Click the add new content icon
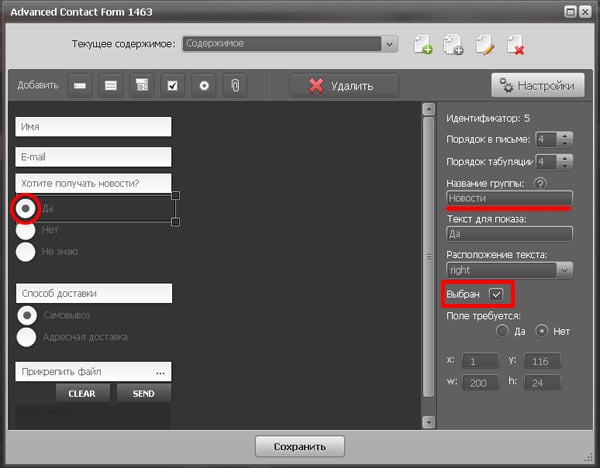The height and width of the screenshot is (468, 600). click(x=422, y=44)
